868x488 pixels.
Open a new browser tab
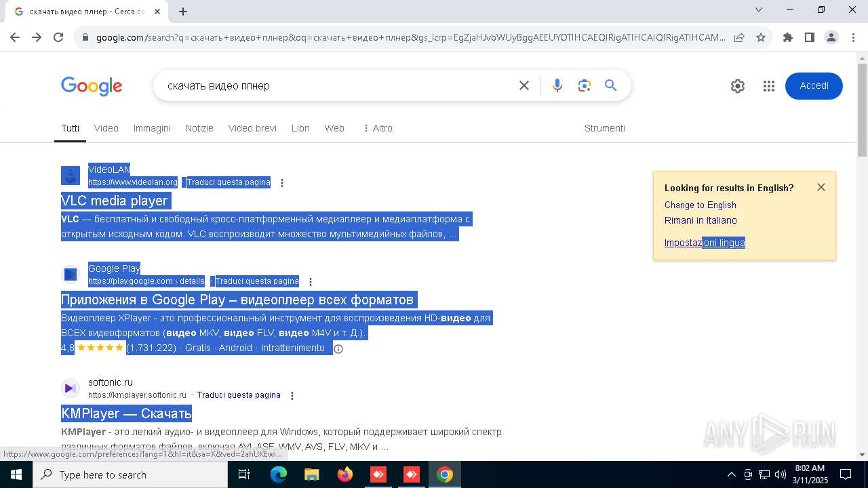pyautogui.click(x=183, y=12)
